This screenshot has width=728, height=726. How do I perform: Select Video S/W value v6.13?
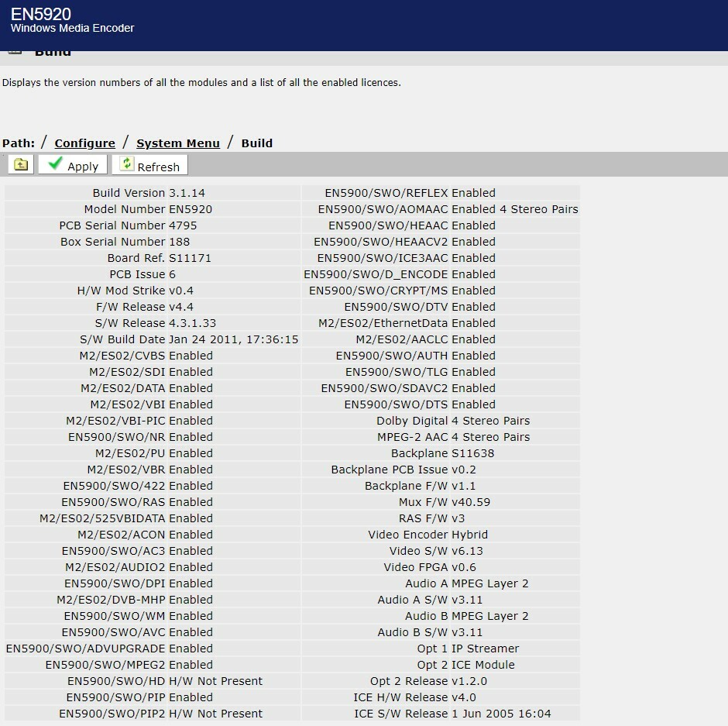pyautogui.click(x=467, y=550)
